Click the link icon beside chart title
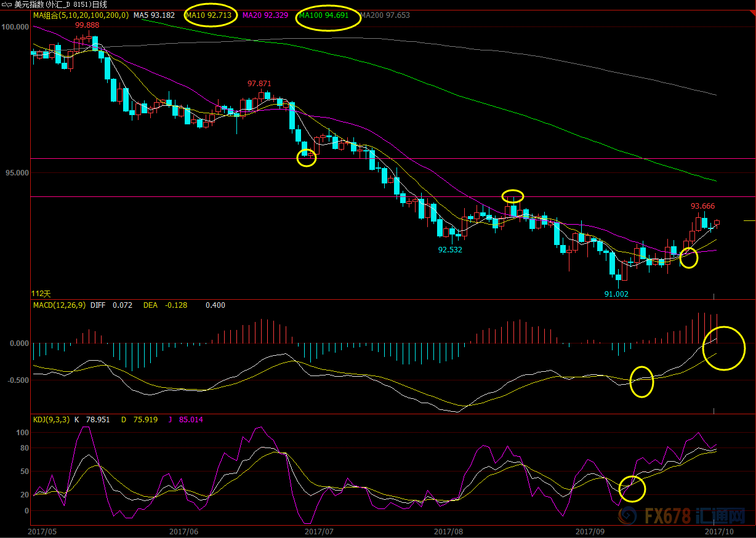The image size is (756, 538). 7,4
